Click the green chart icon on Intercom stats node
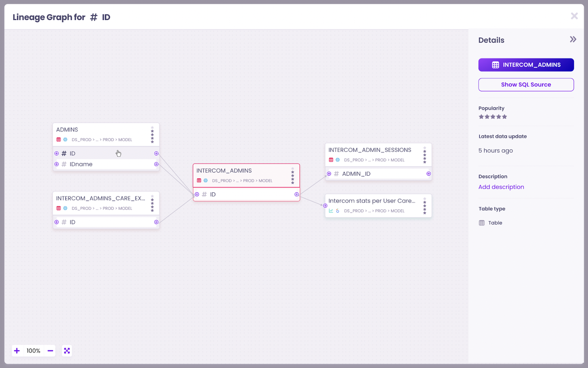 coord(331,211)
